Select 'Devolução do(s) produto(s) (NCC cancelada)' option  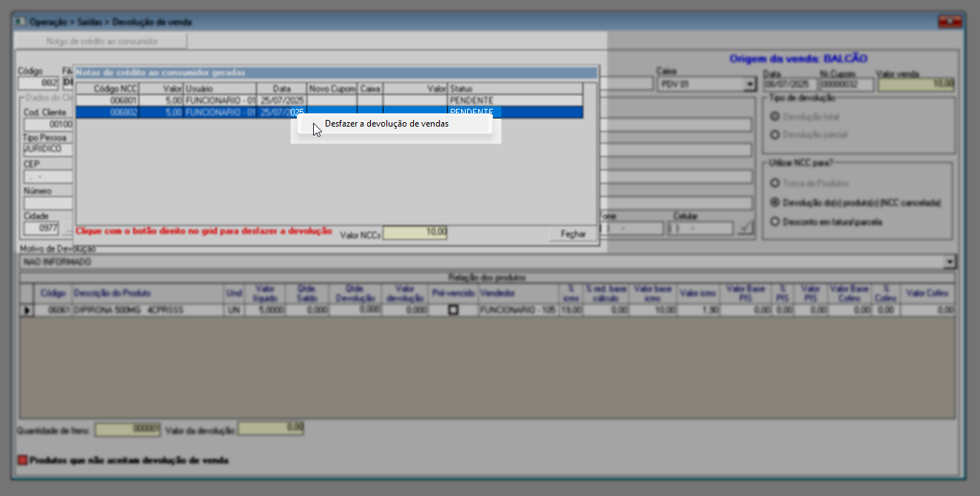[776, 202]
